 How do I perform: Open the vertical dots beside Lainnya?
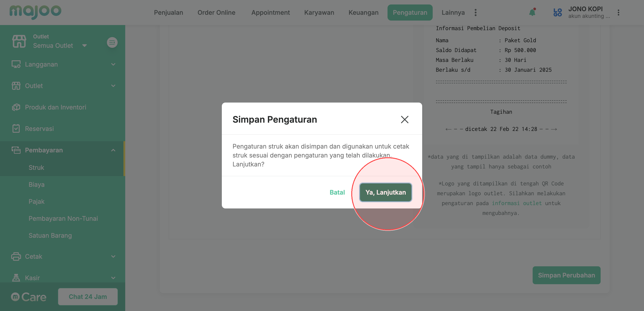click(x=475, y=13)
